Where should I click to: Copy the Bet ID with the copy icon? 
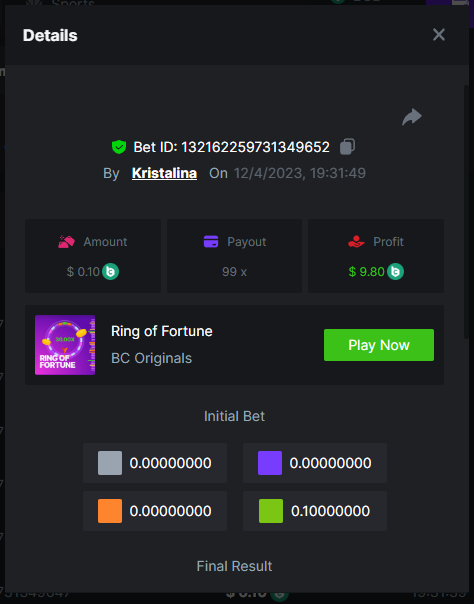click(x=347, y=147)
